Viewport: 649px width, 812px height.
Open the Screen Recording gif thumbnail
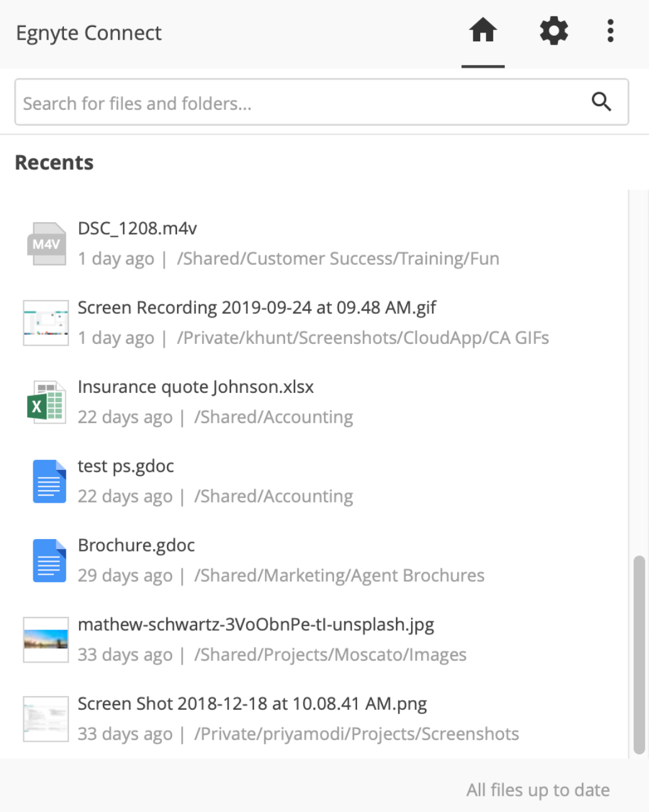point(46,323)
